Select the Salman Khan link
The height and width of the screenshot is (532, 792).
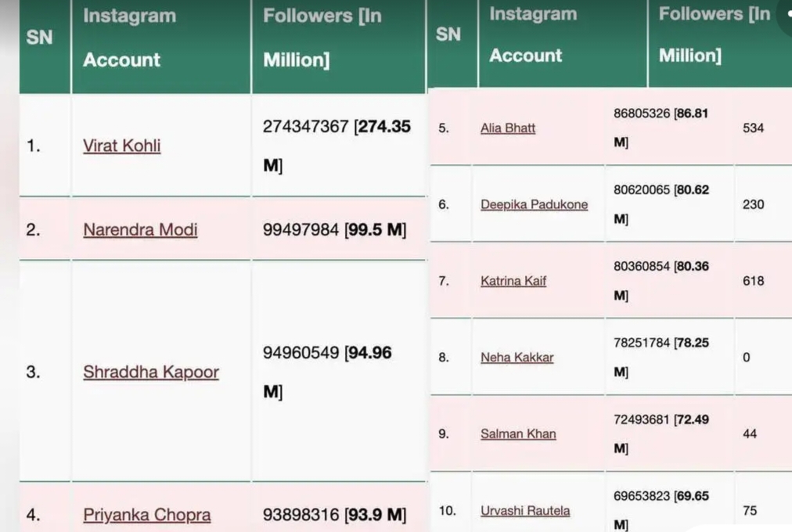click(x=518, y=433)
